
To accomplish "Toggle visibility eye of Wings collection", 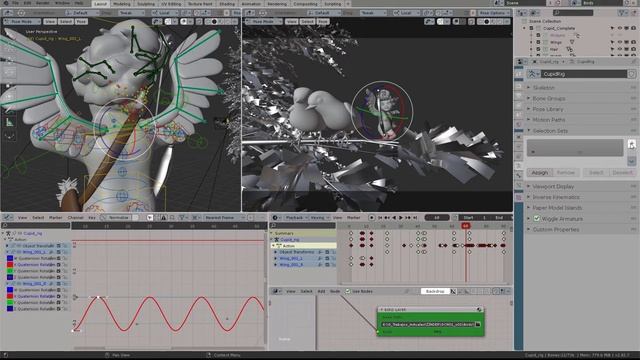I will point(620,42).
